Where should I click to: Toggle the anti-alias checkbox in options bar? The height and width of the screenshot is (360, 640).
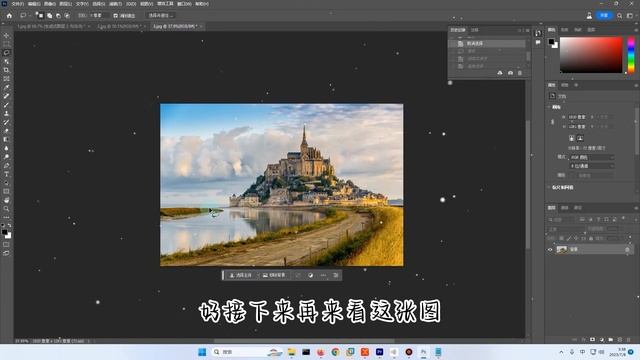(116, 16)
